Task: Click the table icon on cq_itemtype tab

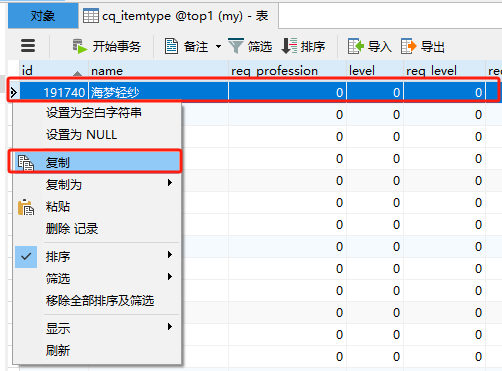Action: (91, 16)
